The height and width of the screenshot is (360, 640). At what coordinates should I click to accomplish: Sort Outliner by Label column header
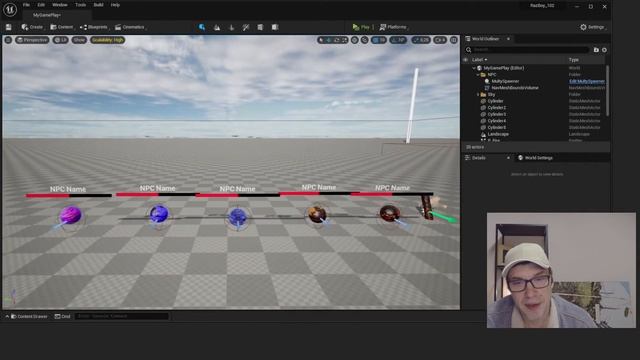(480, 60)
